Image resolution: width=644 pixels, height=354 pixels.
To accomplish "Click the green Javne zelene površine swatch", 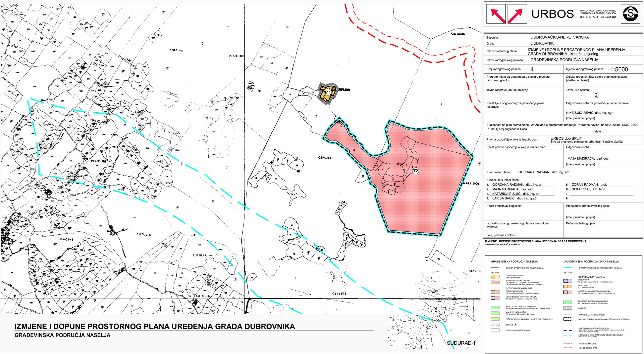I will pos(495,313).
